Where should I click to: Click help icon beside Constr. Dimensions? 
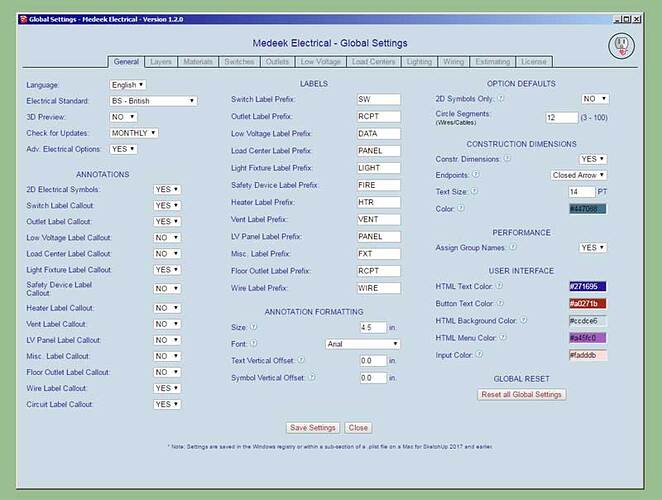click(507, 158)
